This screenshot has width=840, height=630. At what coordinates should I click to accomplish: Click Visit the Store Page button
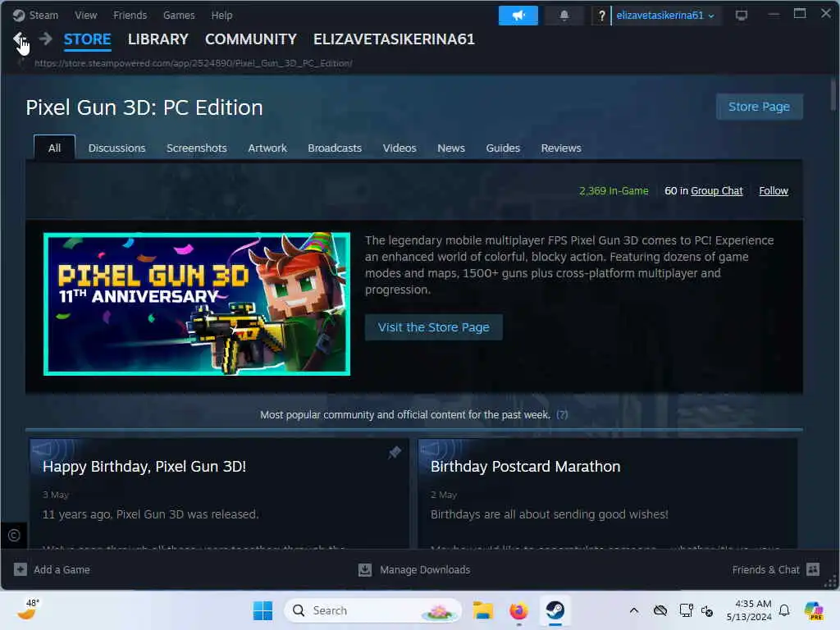point(433,326)
